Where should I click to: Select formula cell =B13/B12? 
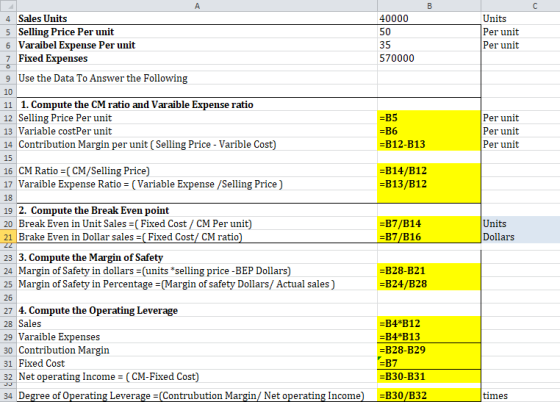click(429, 184)
